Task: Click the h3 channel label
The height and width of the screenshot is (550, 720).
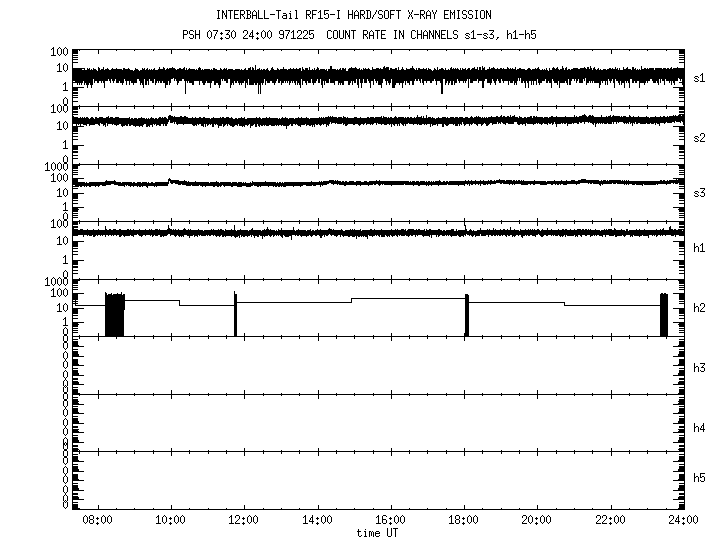Action: click(700, 367)
